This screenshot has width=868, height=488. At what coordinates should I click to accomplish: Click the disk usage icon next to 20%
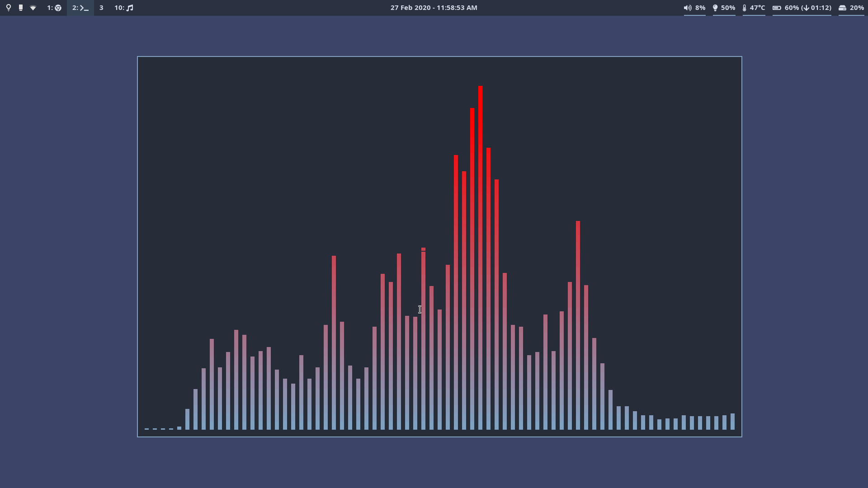point(843,8)
